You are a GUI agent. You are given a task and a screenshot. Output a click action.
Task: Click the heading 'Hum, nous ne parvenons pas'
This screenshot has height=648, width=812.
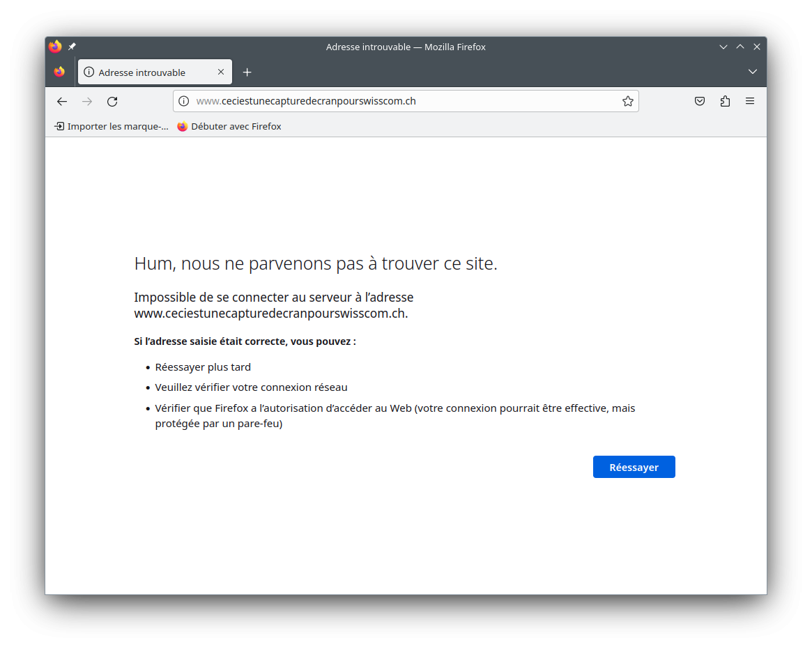315,263
